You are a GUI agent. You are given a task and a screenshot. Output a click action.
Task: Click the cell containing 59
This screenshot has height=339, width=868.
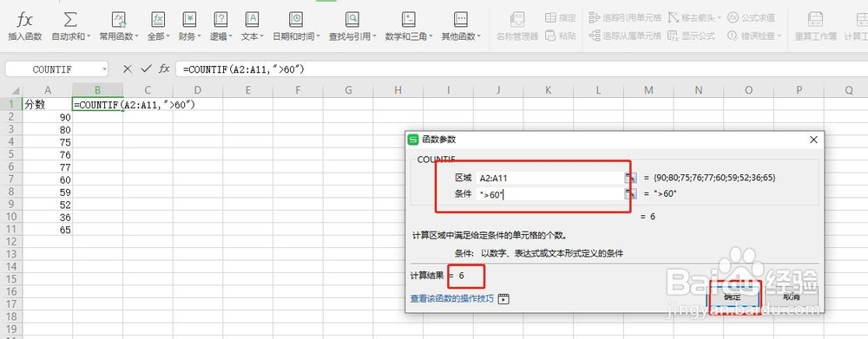(48, 192)
